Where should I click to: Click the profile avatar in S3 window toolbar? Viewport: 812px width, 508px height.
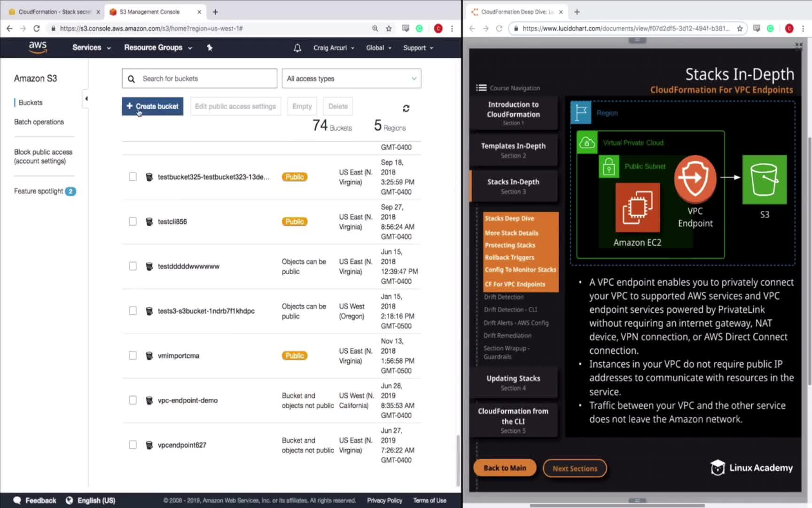coord(438,28)
